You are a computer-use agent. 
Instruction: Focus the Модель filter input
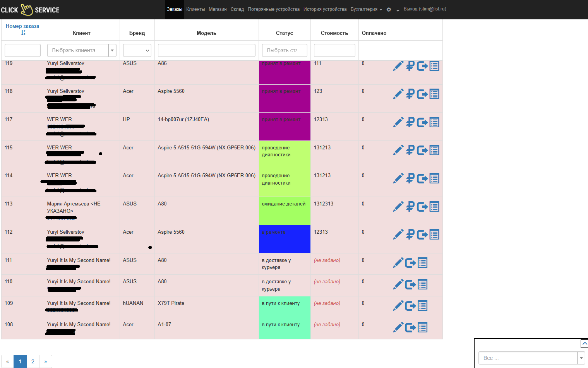pos(207,50)
